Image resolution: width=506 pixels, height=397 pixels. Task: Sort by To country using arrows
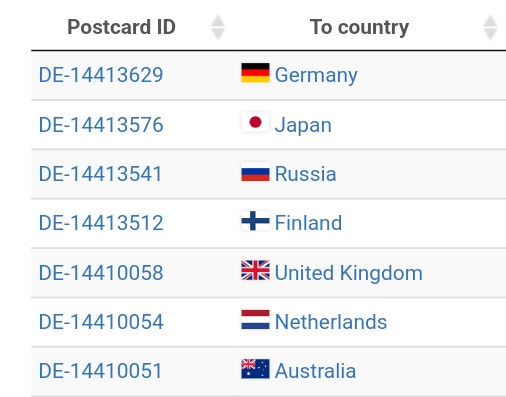coord(490,27)
